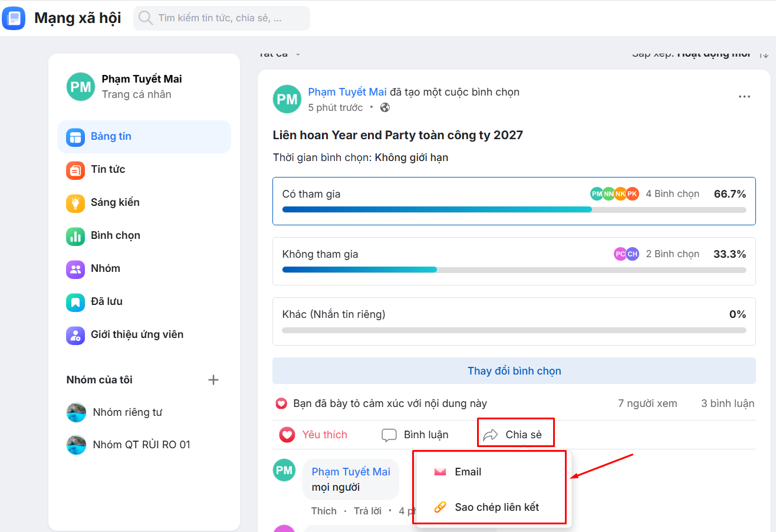
Task: Select the Có tham gia poll option
Action: (x=514, y=201)
